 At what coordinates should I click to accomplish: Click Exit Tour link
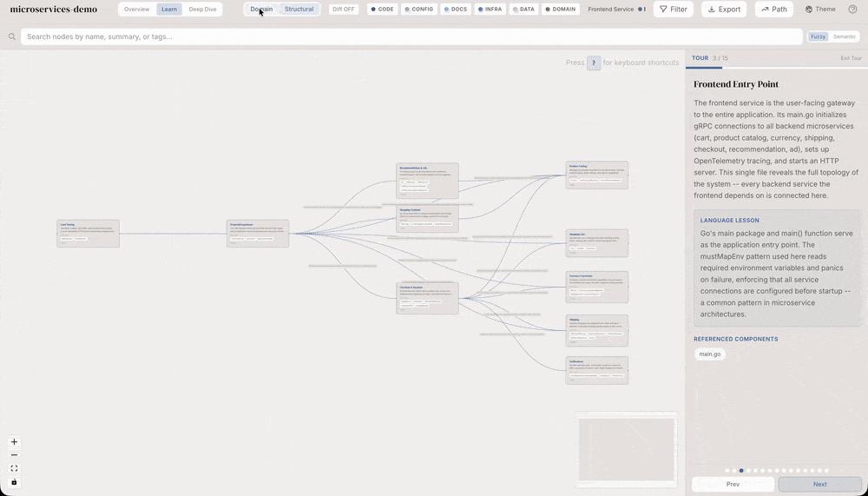coord(851,58)
